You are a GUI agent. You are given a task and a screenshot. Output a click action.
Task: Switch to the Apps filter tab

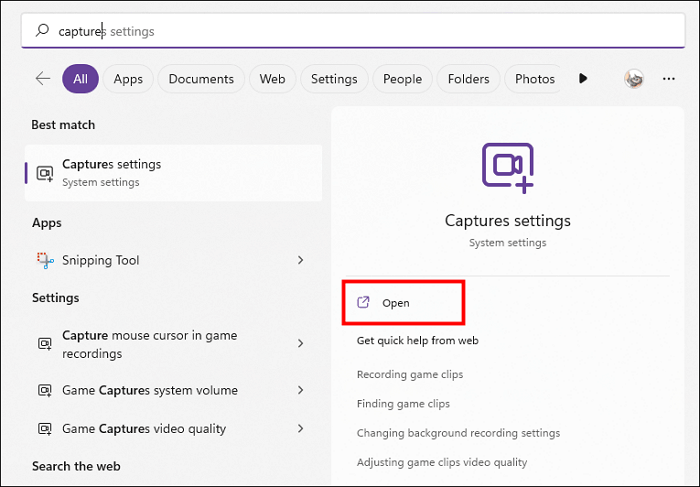tap(128, 79)
